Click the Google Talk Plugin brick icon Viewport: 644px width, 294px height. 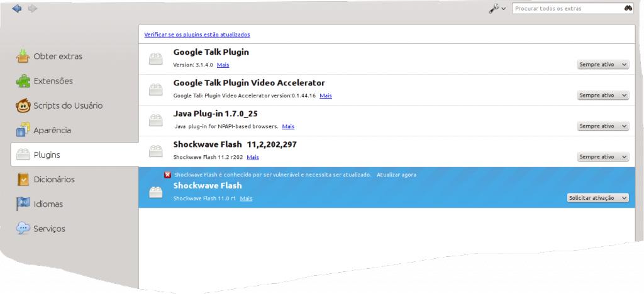(x=156, y=59)
